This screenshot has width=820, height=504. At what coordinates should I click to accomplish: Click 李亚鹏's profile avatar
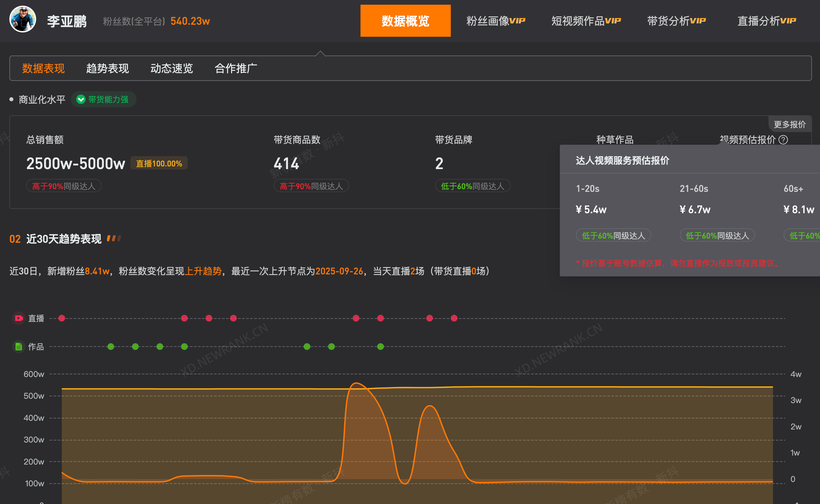click(22, 19)
